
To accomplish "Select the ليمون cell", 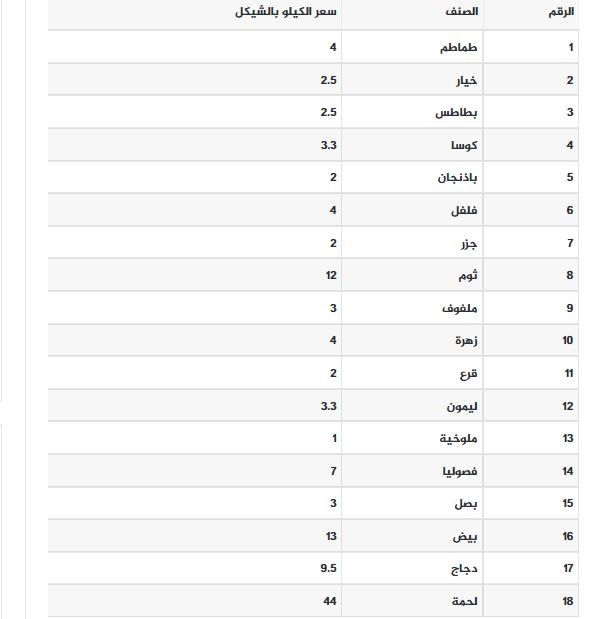I will (x=462, y=406).
